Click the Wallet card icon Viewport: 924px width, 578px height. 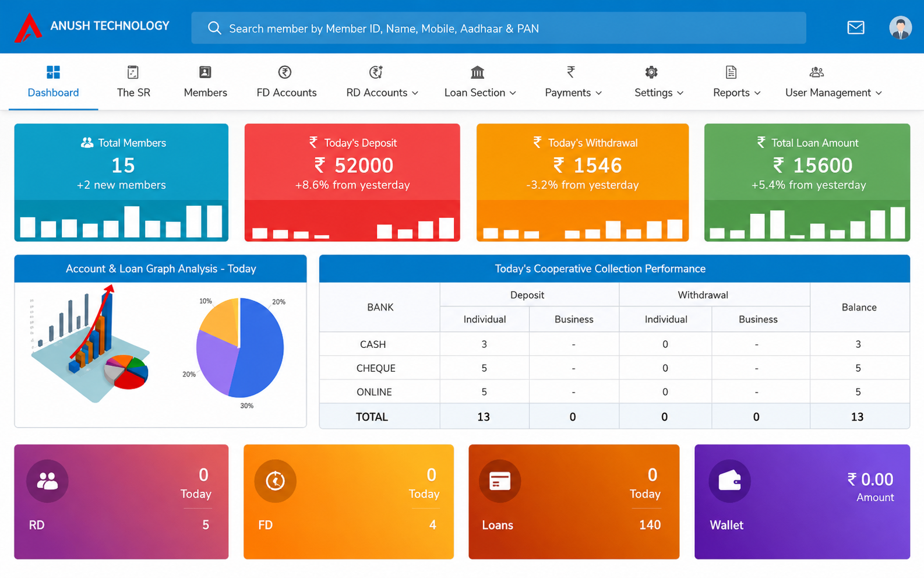(x=729, y=481)
